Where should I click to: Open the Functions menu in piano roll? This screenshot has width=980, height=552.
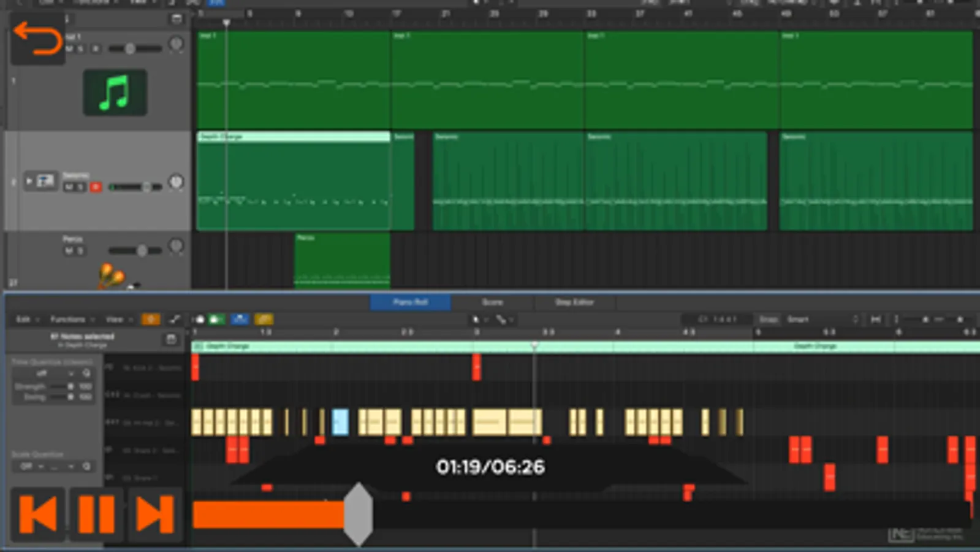click(72, 319)
